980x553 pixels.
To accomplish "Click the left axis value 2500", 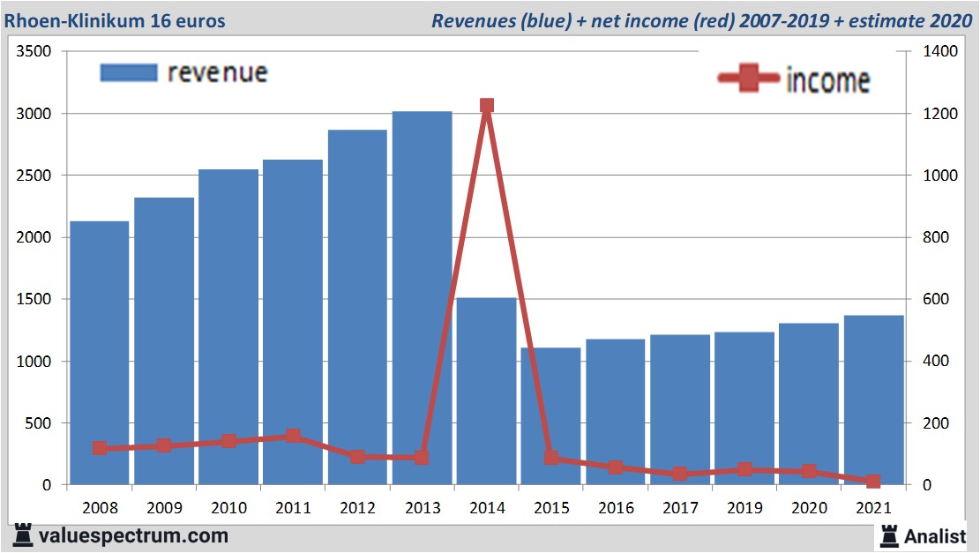I will point(34,176).
